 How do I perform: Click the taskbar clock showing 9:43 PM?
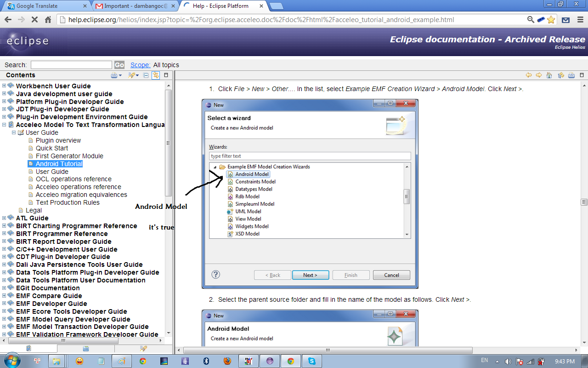coord(565,362)
